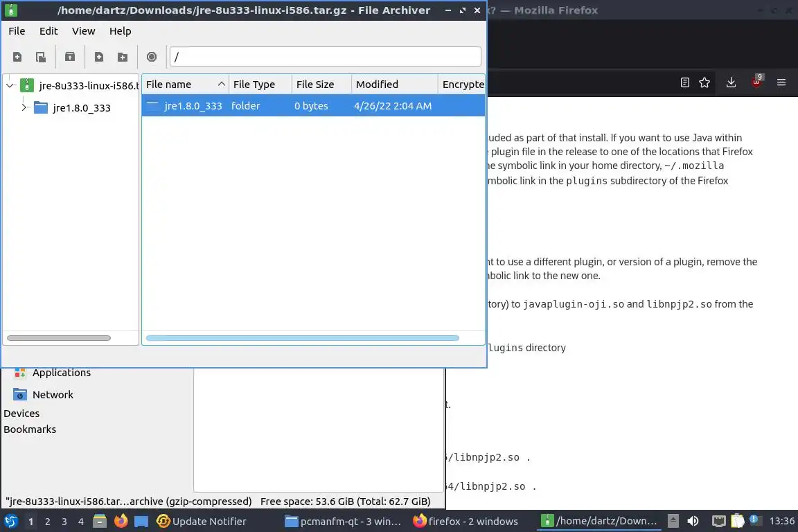Switch to the firefox - 2 windows taskbar group
798x532 pixels.
point(465,522)
